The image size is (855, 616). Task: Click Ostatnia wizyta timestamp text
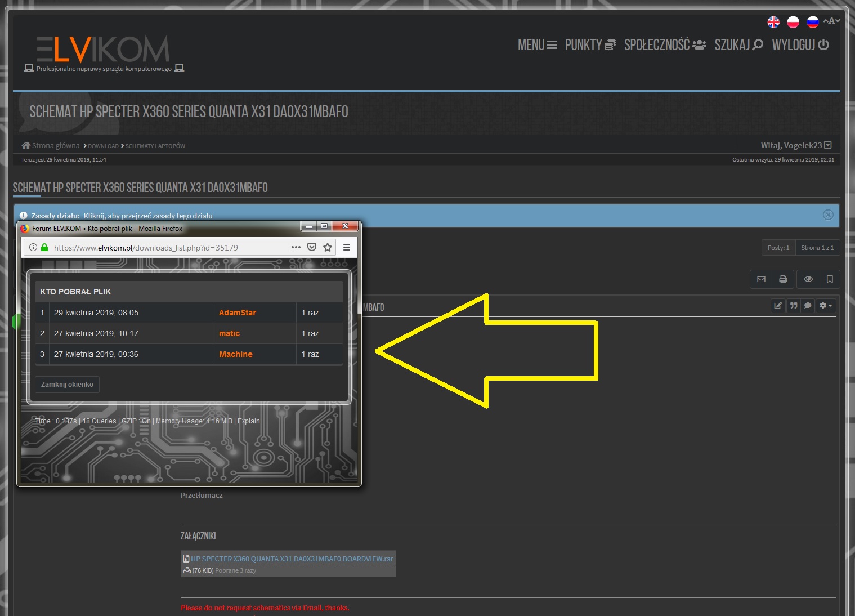tap(783, 160)
